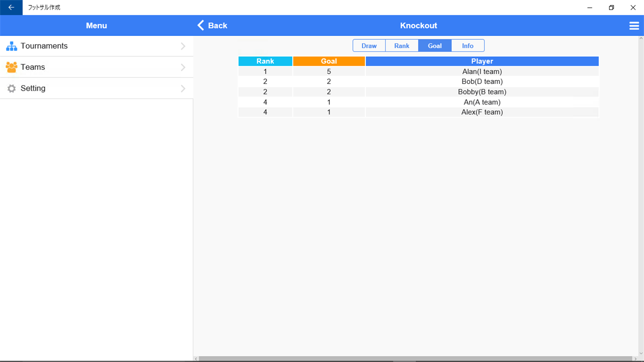Image resolution: width=644 pixels, height=362 pixels.
Task: Open the Tournaments menu item
Action: 97,46
